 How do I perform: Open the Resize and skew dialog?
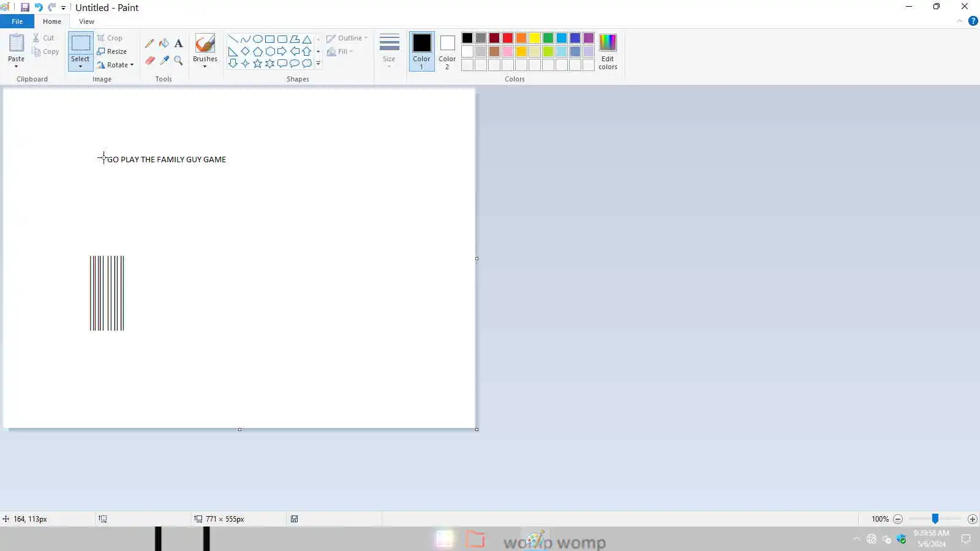[x=112, y=51]
